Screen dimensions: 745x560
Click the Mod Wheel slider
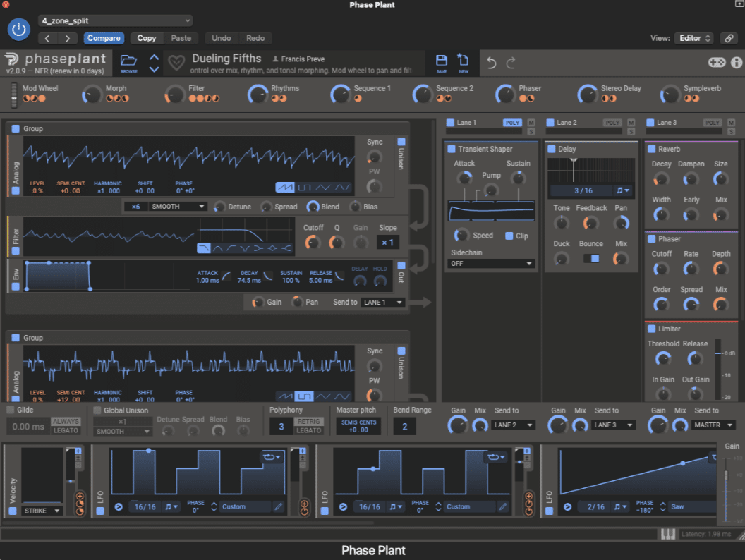pyautogui.click(x=14, y=95)
